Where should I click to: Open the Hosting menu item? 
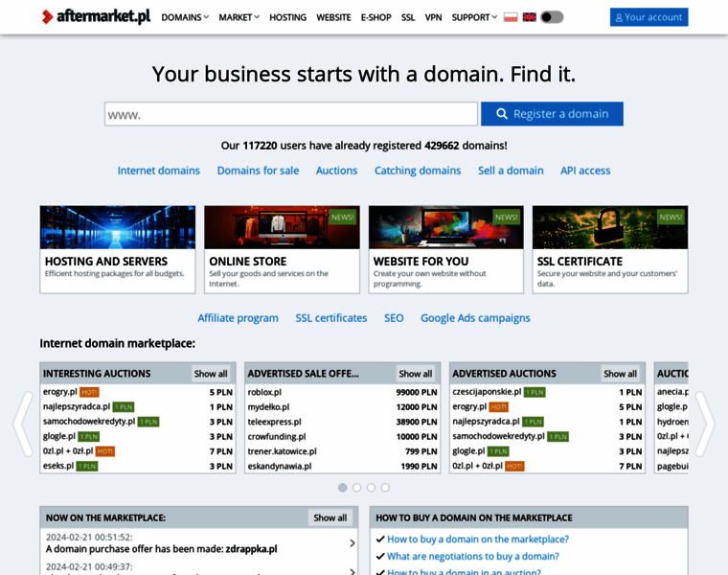pos(287,17)
